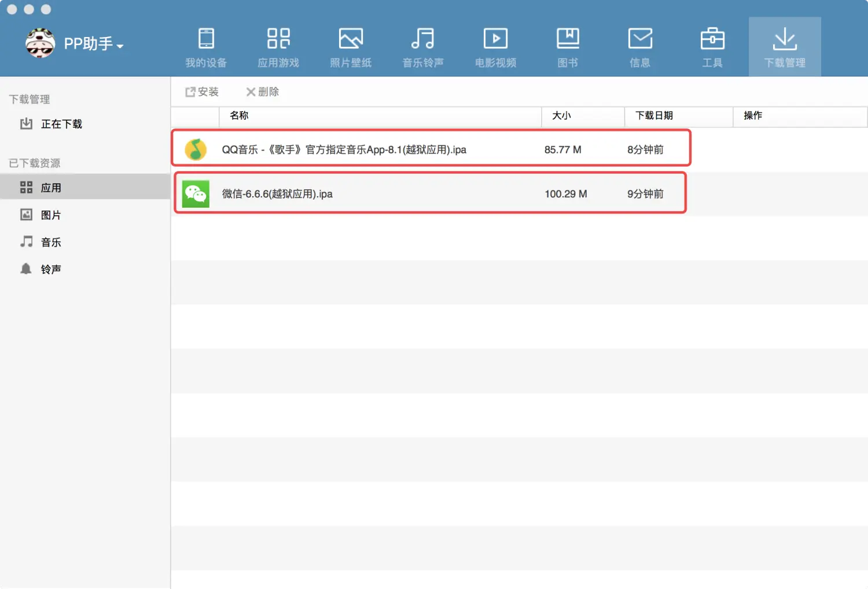Click the 音乐铃声 tab label
This screenshot has width=868, height=589.
tap(423, 62)
